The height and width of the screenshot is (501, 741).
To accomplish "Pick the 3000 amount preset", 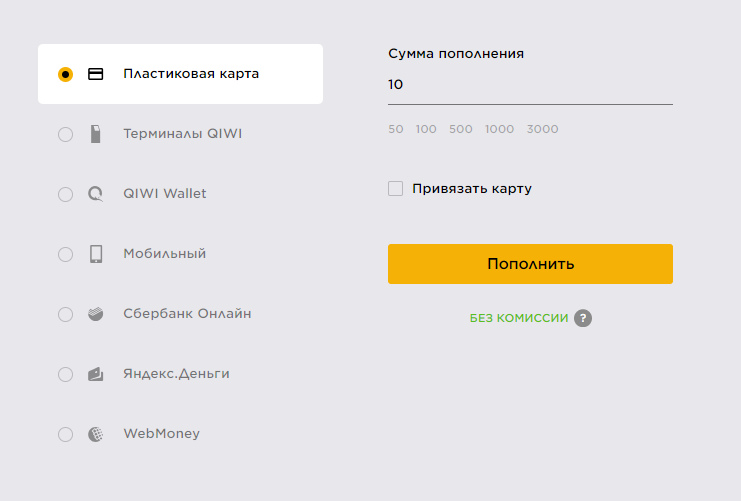I will click(543, 129).
